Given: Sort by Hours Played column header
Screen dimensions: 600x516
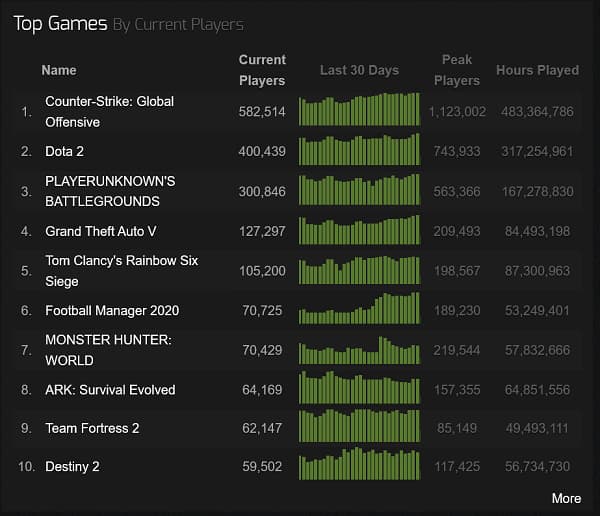Looking at the screenshot, I should (537, 70).
